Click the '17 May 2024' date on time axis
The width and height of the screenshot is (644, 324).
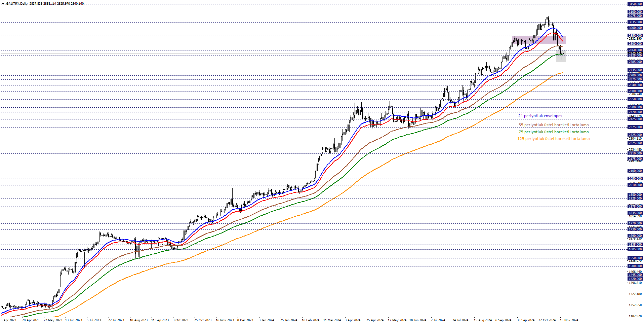(397, 320)
